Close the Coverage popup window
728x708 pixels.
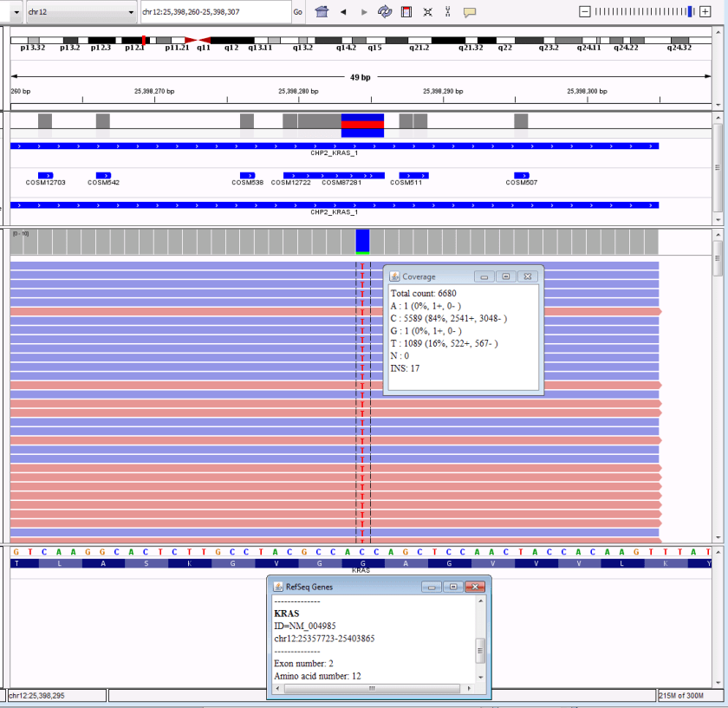pos(528,276)
